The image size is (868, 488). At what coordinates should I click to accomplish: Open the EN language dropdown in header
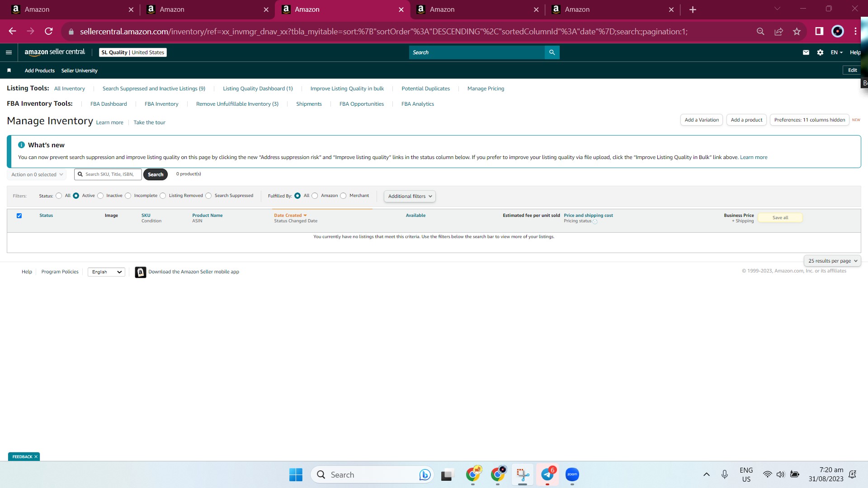click(836, 52)
